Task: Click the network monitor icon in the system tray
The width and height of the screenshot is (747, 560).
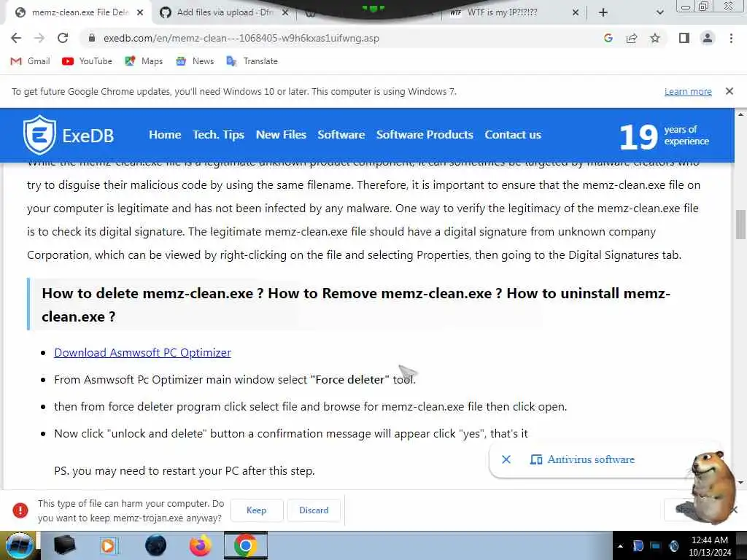Action: tap(656, 545)
